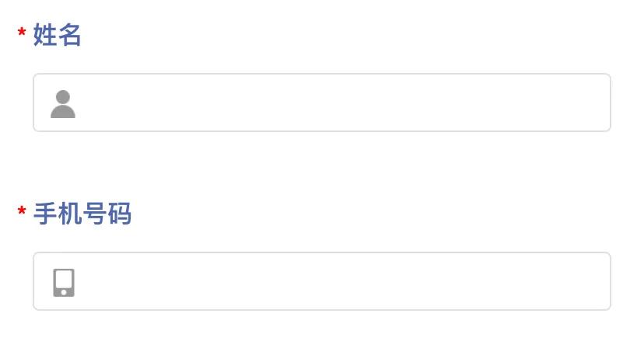
Task: Click the required marker on phone label
Action: click(22, 212)
